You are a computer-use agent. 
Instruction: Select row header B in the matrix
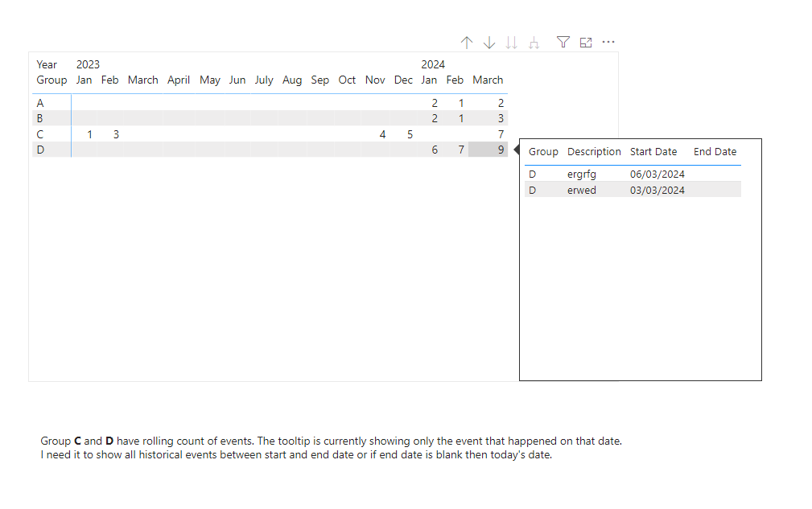(x=40, y=118)
